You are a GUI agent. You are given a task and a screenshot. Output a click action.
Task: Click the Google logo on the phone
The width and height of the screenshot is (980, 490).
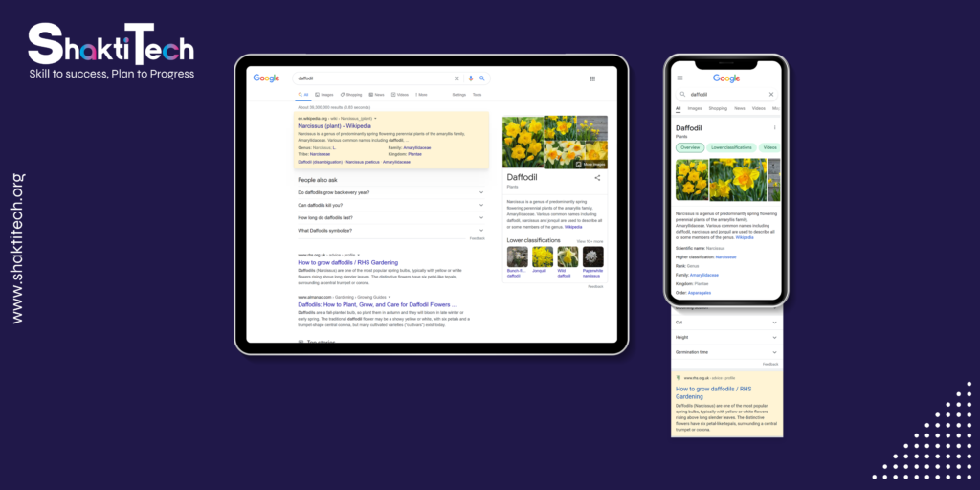[x=726, y=78]
